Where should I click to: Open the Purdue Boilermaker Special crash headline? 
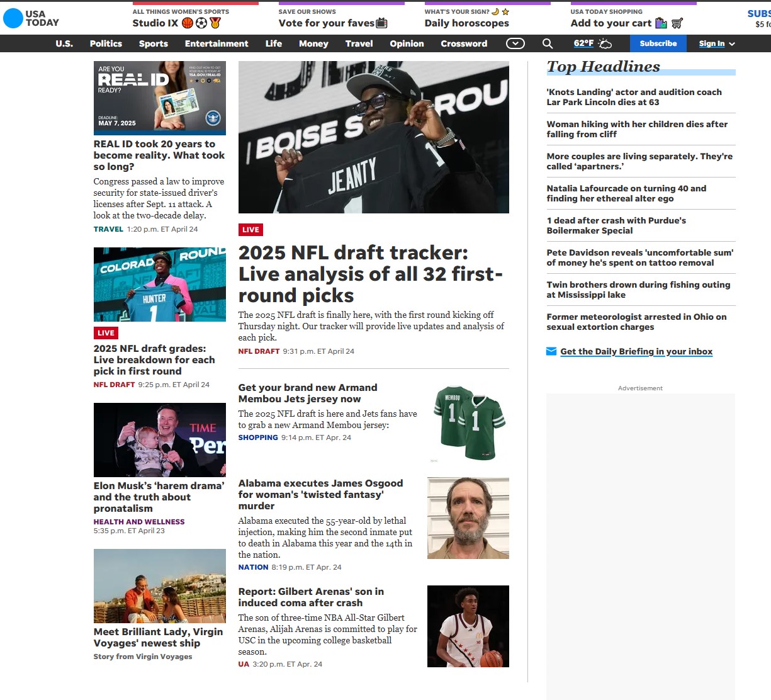tap(616, 225)
